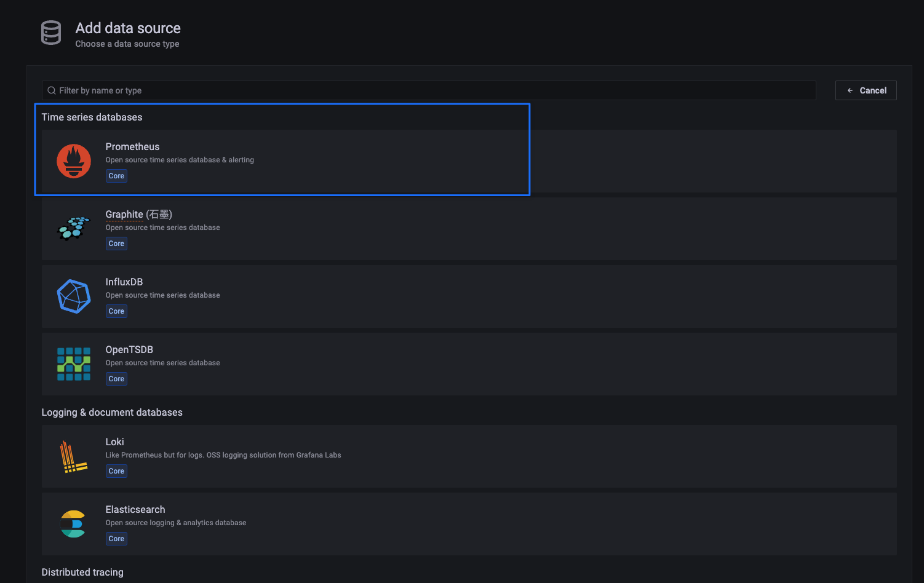Click the Prometheus flame logo icon
The width and height of the screenshot is (924, 583).
(74, 161)
